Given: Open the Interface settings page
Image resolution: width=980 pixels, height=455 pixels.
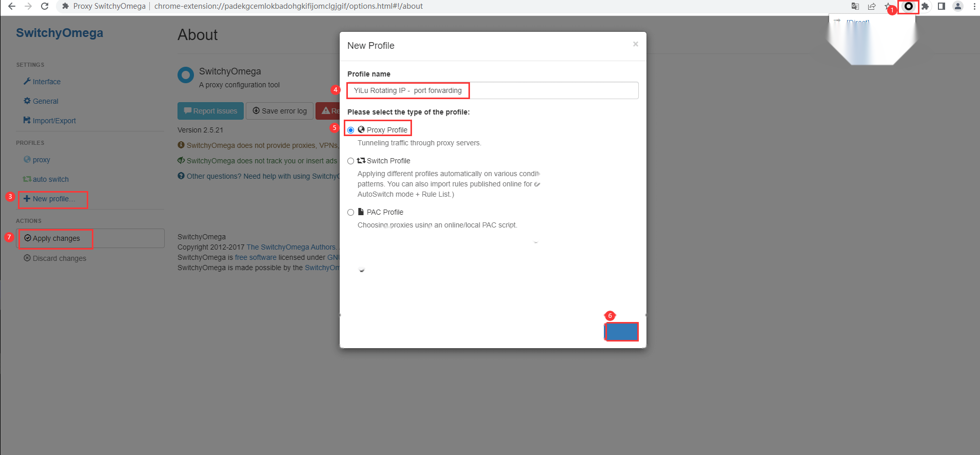Looking at the screenshot, I should pyautogui.click(x=42, y=82).
